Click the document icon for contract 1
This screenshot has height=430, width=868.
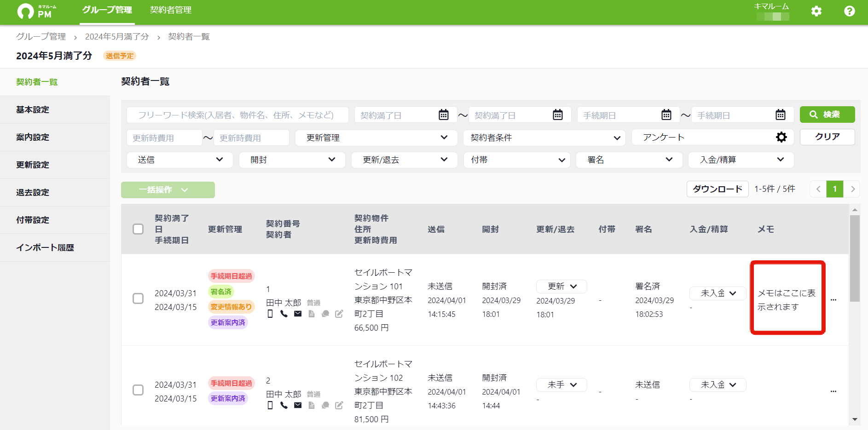tap(312, 314)
